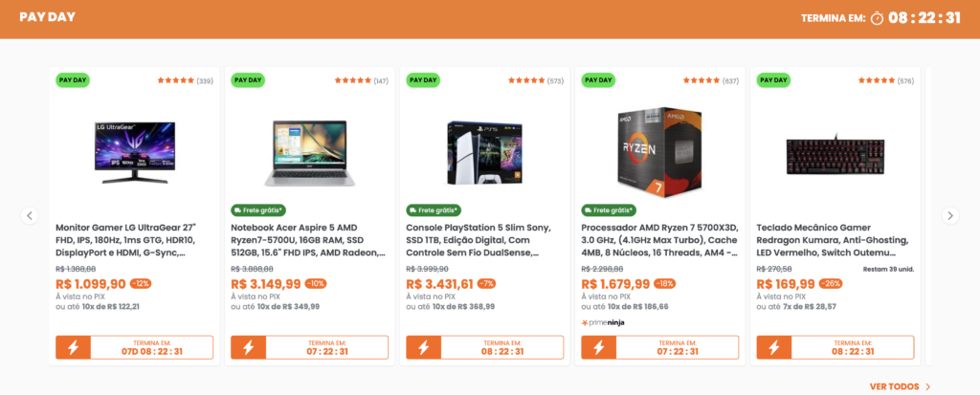Click the PAY DAY badge on monitor card
This screenshot has height=395, width=980.
pos(73,80)
